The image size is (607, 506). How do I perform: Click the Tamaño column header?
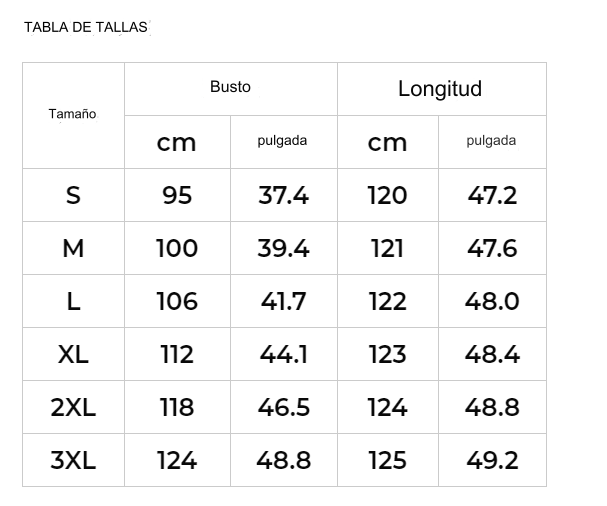coord(73,114)
